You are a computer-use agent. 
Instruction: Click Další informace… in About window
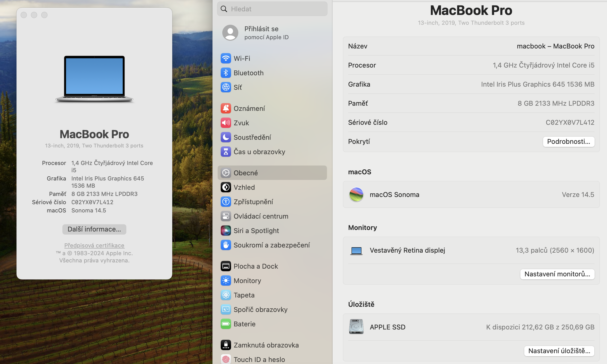point(94,229)
